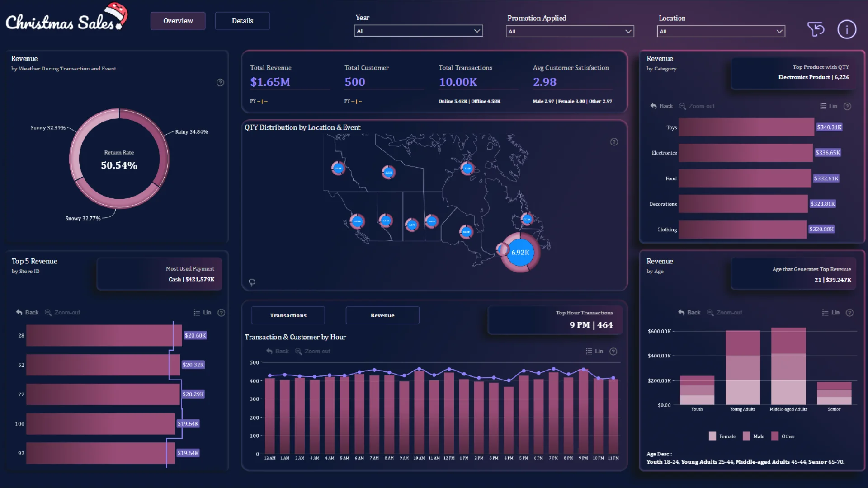This screenshot has width=868, height=488.
Task: Click the Total Revenue $1.65M value
Action: (x=270, y=82)
